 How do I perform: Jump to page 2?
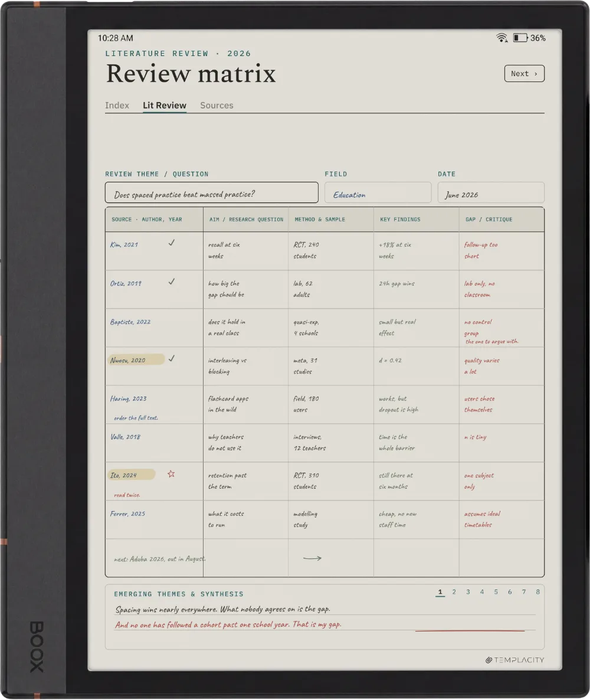454,592
